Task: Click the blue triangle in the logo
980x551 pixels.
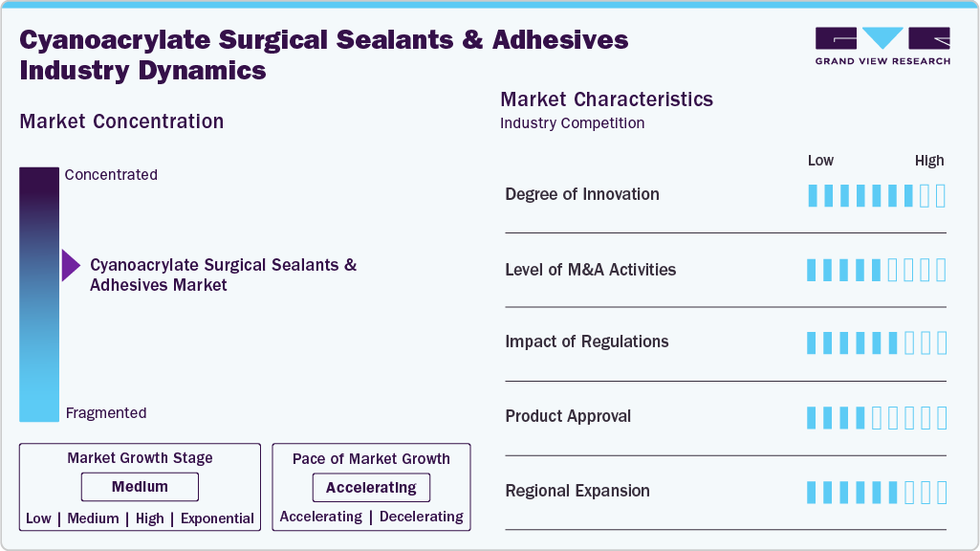Action: [x=882, y=37]
